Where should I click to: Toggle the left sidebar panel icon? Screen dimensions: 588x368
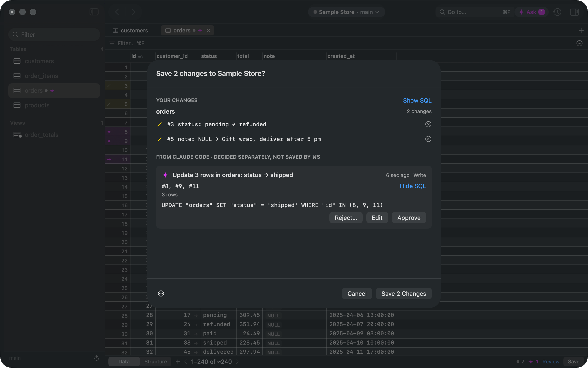pos(94,12)
